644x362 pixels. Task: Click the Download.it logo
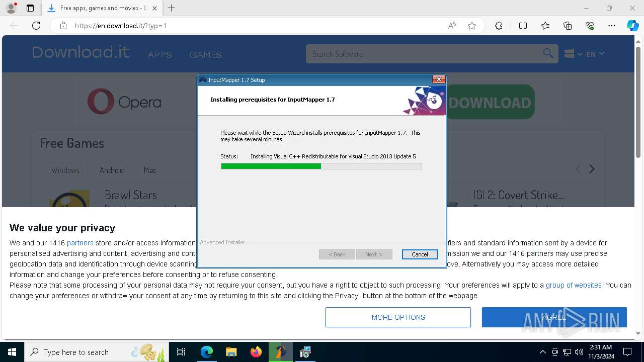pyautogui.click(x=81, y=52)
